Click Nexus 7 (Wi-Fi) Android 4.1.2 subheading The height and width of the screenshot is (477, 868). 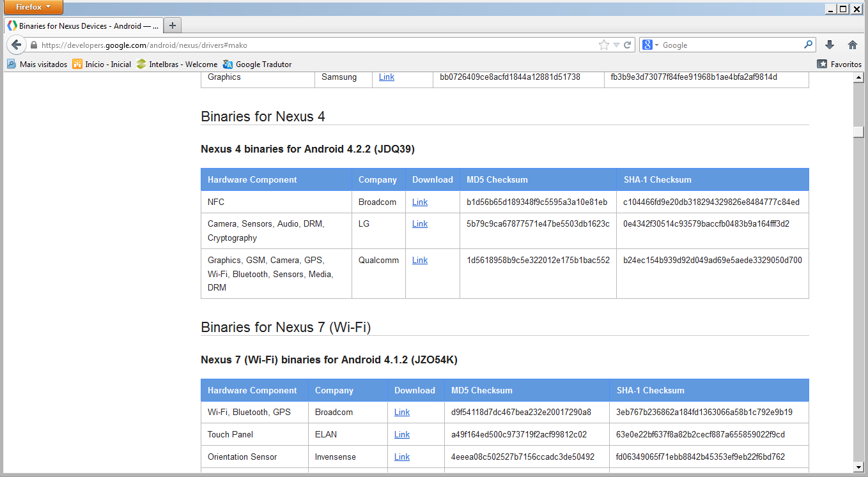(329, 360)
